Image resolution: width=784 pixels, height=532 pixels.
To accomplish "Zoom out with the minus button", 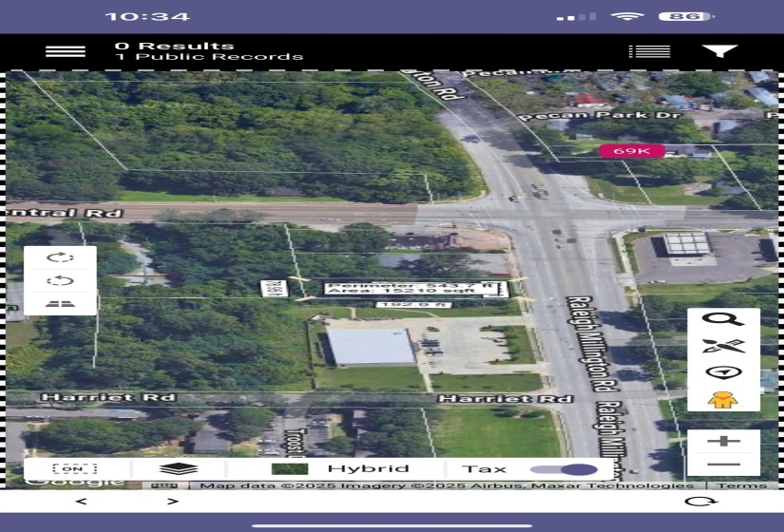I will click(723, 464).
